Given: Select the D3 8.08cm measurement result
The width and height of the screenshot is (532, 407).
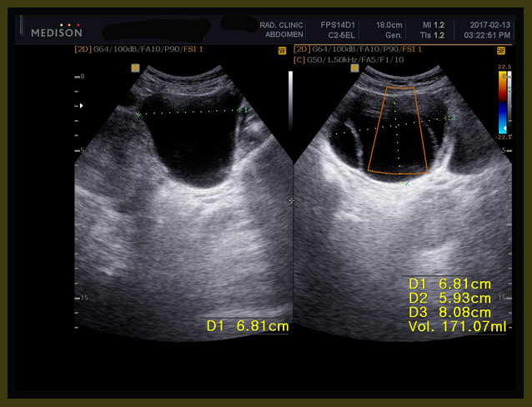Looking at the screenshot, I should point(449,312).
